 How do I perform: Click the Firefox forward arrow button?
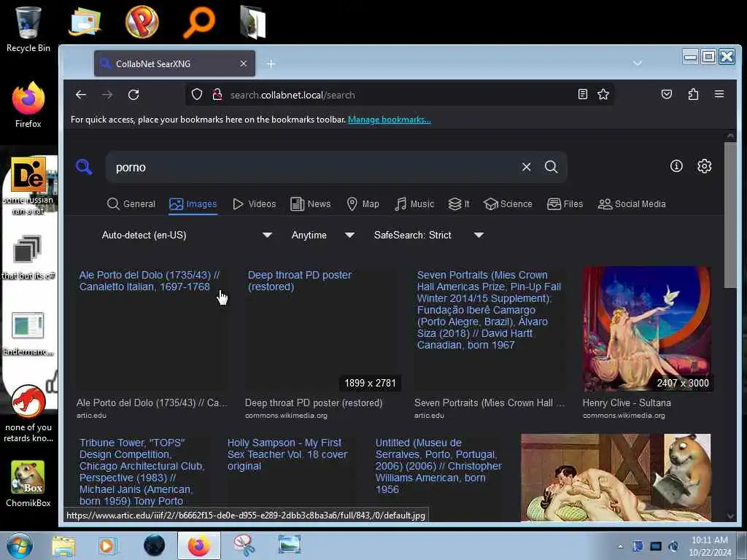107,95
